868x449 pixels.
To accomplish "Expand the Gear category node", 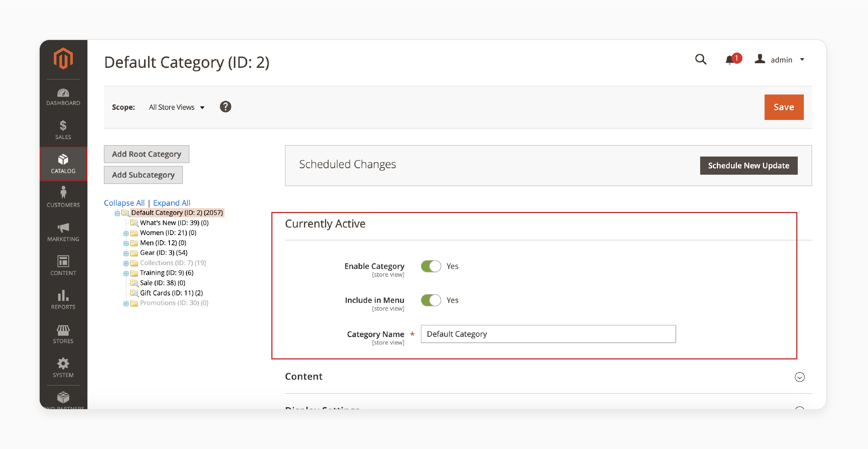I will pyautogui.click(x=126, y=253).
